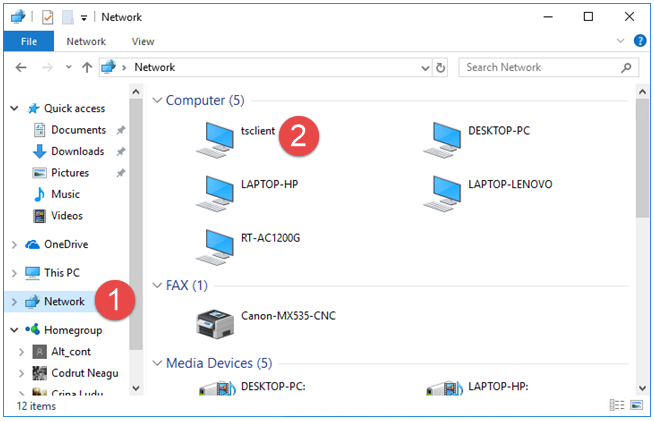The height and width of the screenshot is (421, 654).
Task: Open the Network ribbon tab
Action: 86,41
